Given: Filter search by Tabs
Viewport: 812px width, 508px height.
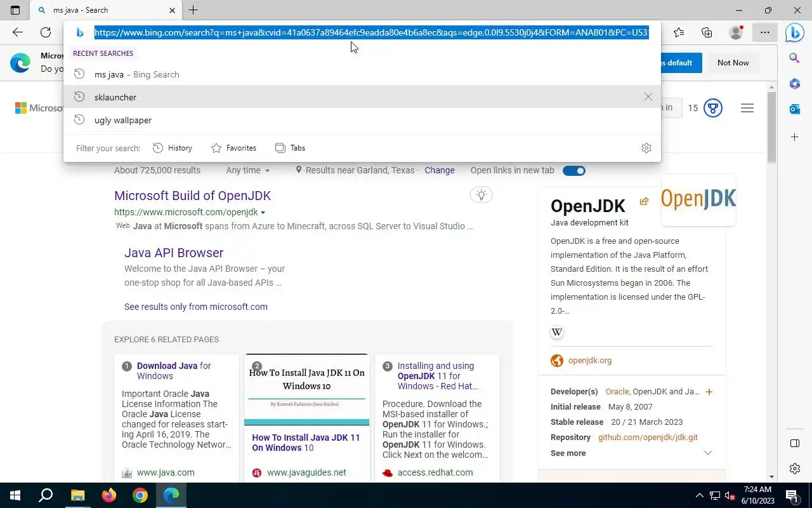Looking at the screenshot, I should (x=290, y=148).
